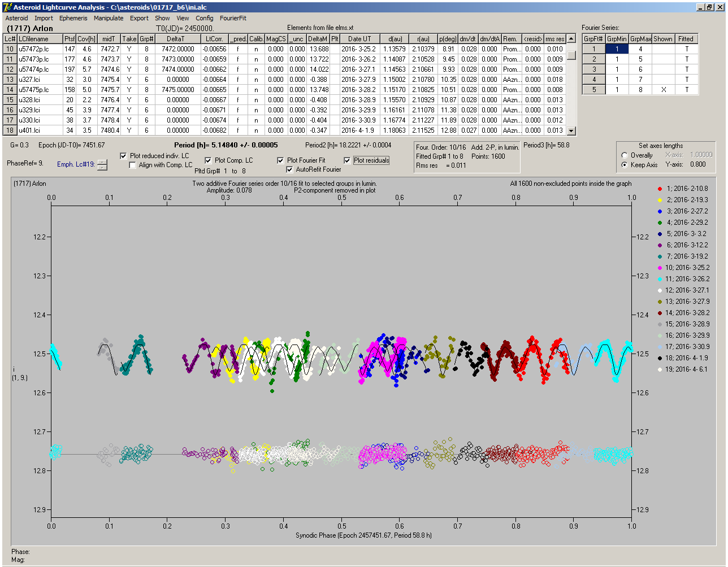
Task: Click the DeltaT column header
Action: [x=177, y=39]
